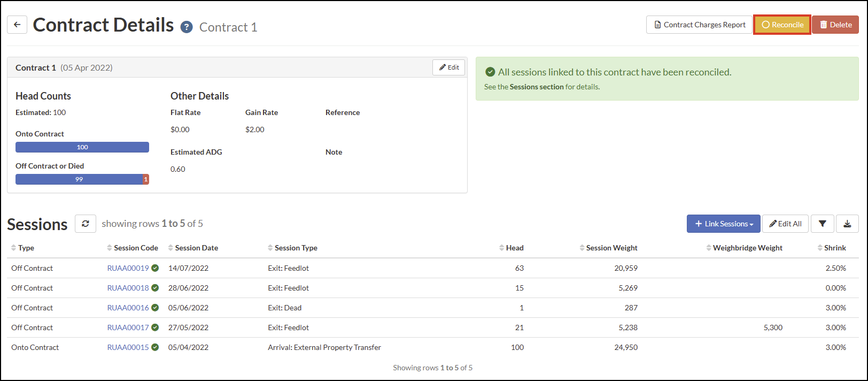Open session RUAA00019

[128, 268]
